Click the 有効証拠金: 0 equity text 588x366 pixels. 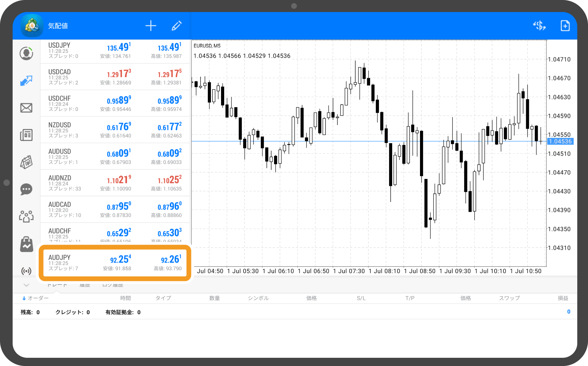click(123, 312)
